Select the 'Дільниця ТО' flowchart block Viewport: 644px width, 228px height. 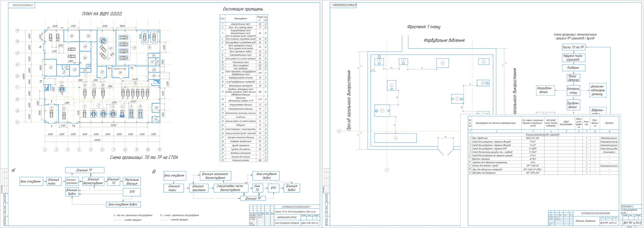113,181
